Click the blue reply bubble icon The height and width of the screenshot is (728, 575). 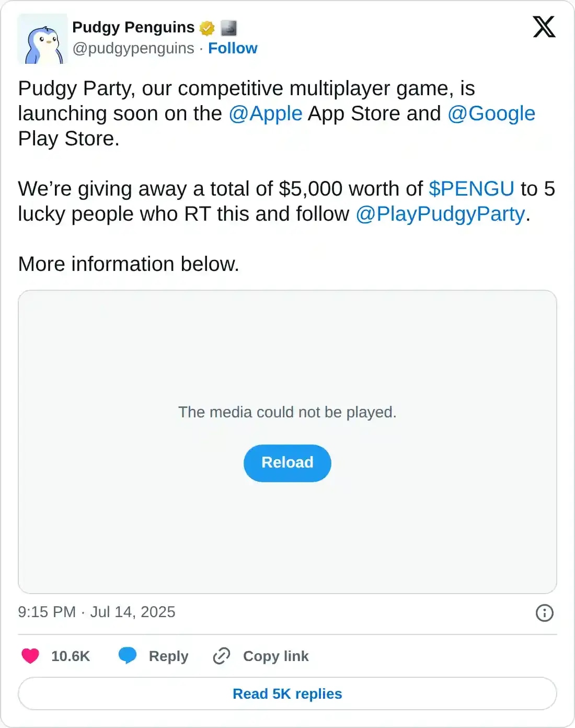coord(128,656)
